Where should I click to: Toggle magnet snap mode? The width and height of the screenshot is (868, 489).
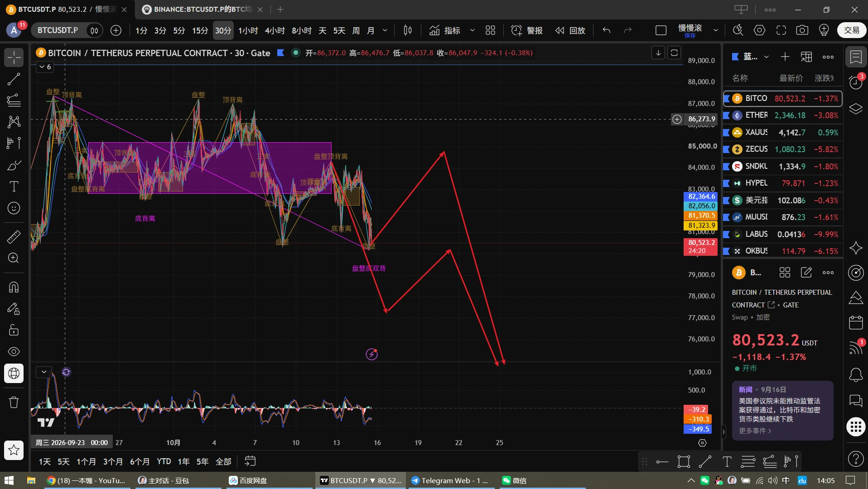14,287
